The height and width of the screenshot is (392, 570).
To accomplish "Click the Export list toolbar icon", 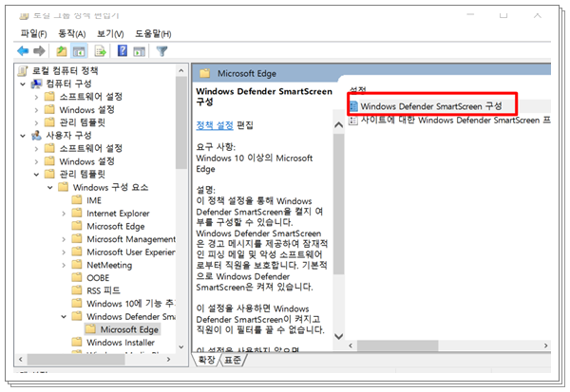I will [100, 51].
